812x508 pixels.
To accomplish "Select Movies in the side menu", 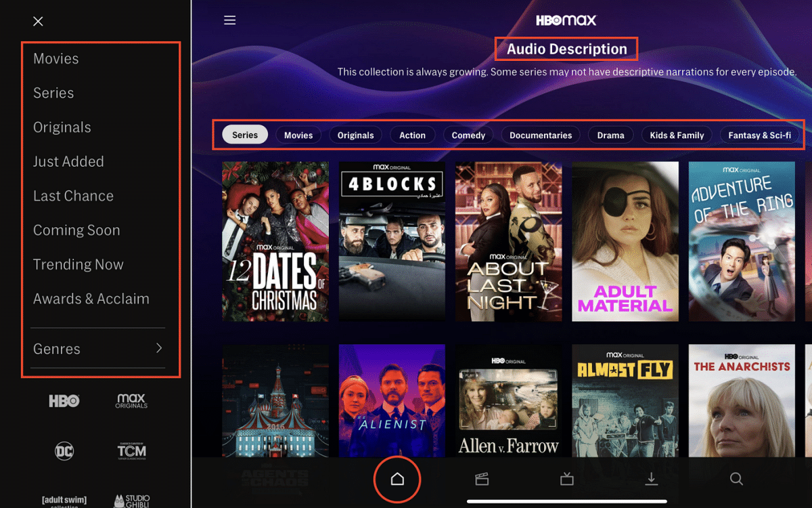I will (56, 59).
